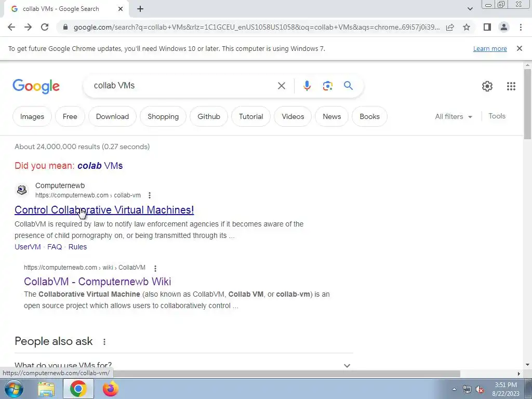This screenshot has height=399, width=532.
Task: Open the network tray icon
Action: coord(467,389)
